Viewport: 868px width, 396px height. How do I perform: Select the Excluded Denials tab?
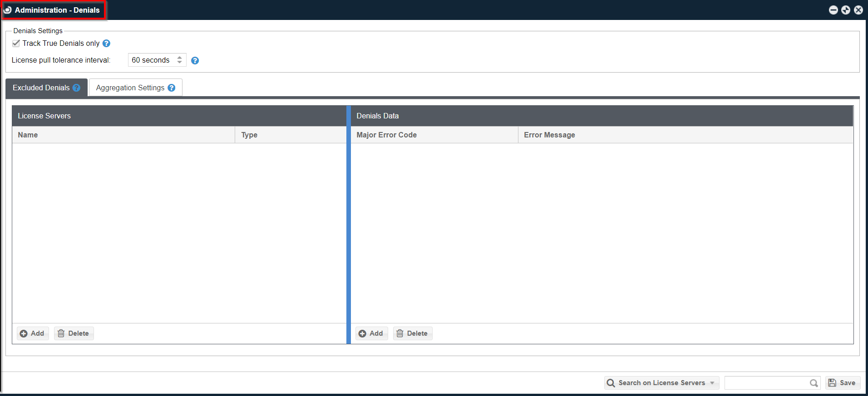(41, 88)
